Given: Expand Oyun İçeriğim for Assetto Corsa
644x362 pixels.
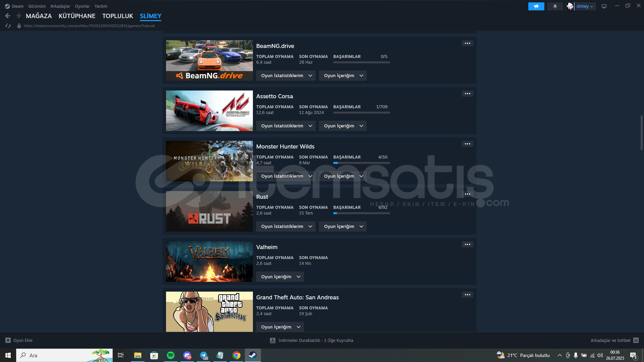Looking at the screenshot, I should coord(342,126).
